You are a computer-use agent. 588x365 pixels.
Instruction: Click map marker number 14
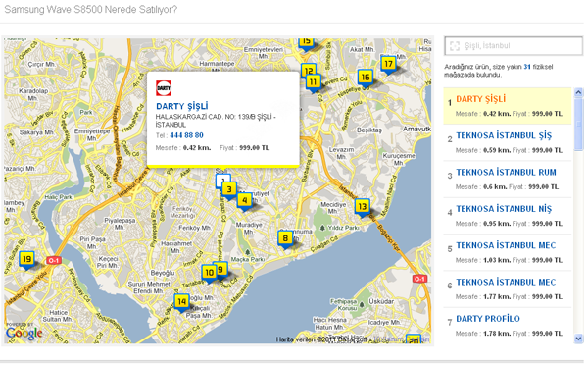(181, 302)
